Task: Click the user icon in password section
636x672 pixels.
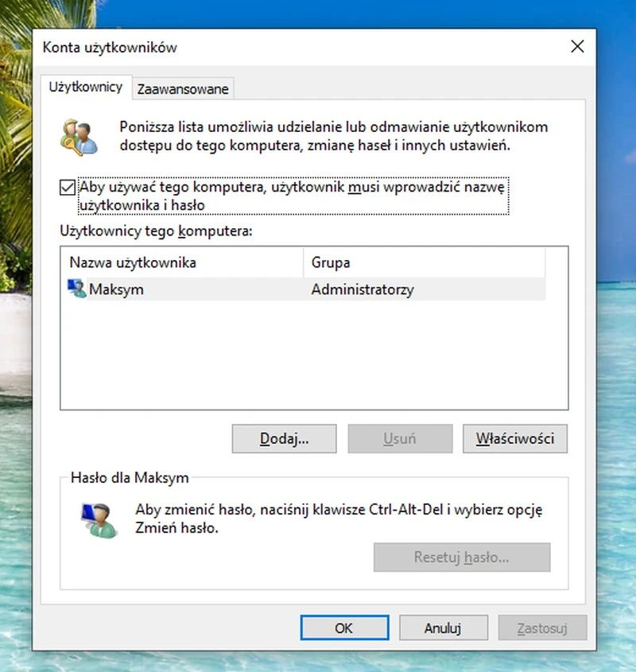Action: pyautogui.click(x=97, y=518)
